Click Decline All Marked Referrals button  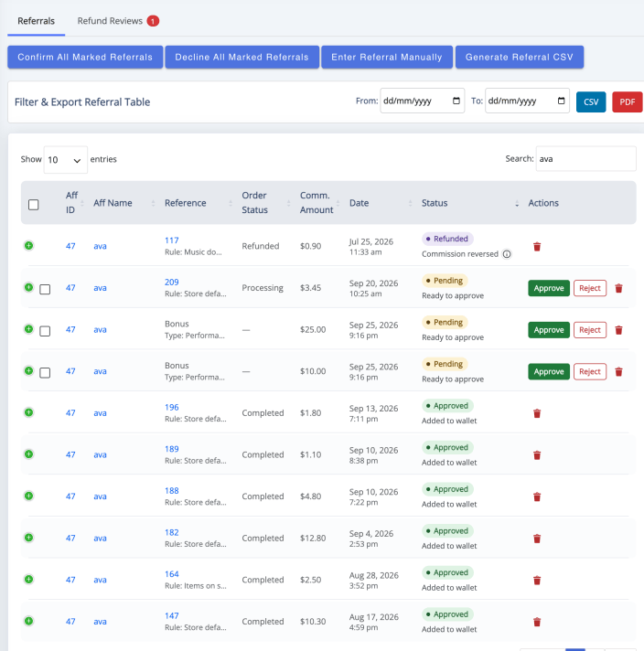[x=241, y=58]
